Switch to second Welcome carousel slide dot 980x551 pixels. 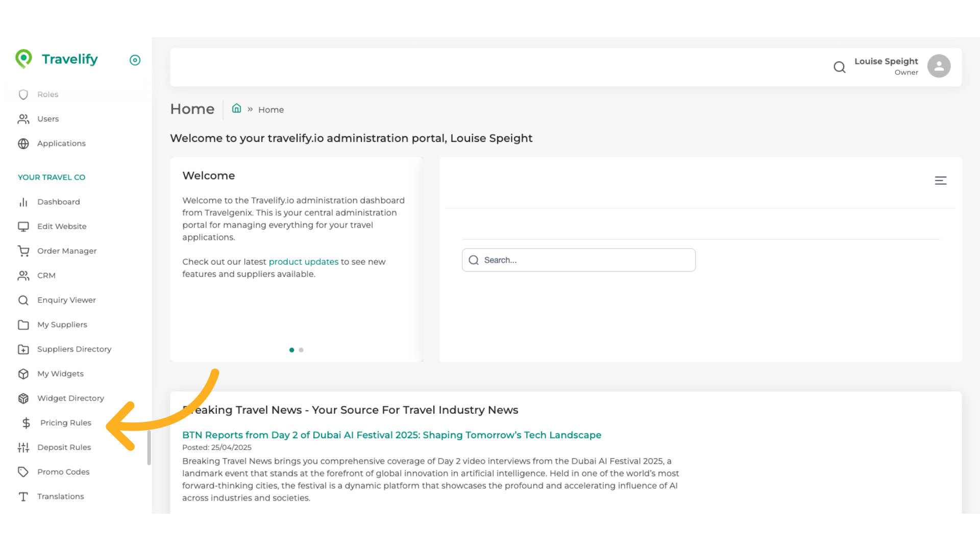[x=301, y=350]
